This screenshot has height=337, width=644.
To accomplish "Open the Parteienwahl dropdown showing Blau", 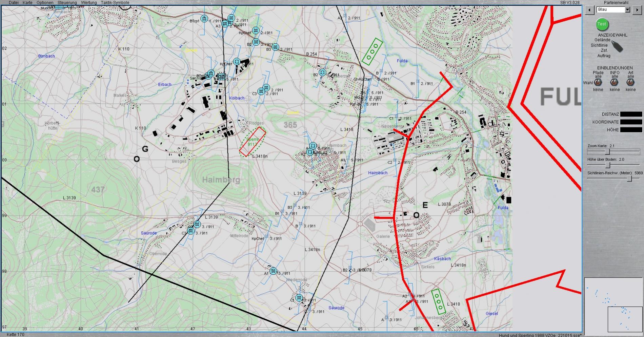I will (627, 10).
